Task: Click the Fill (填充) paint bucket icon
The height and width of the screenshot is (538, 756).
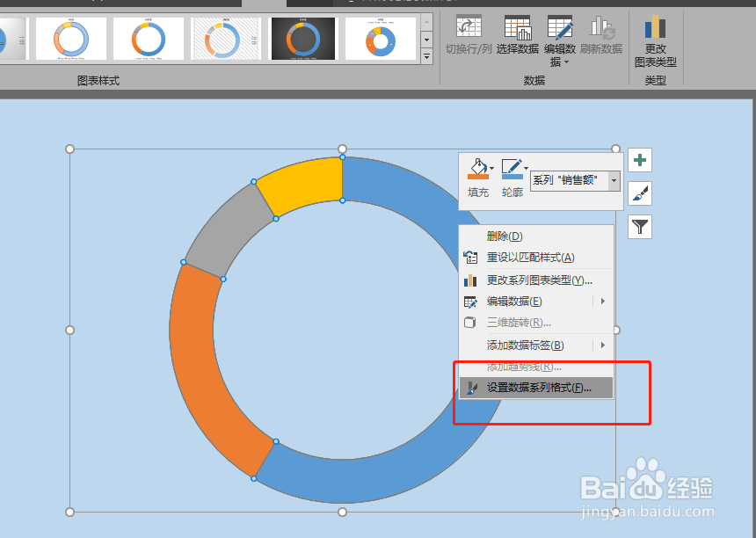Action: [x=478, y=169]
